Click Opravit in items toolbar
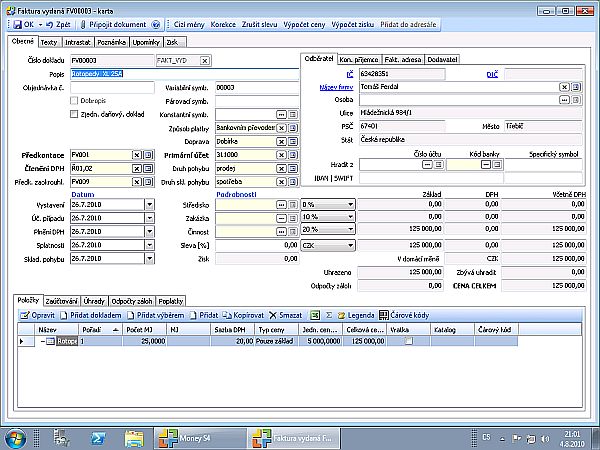The width and height of the screenshot is (600, 450). click(38, 315)
